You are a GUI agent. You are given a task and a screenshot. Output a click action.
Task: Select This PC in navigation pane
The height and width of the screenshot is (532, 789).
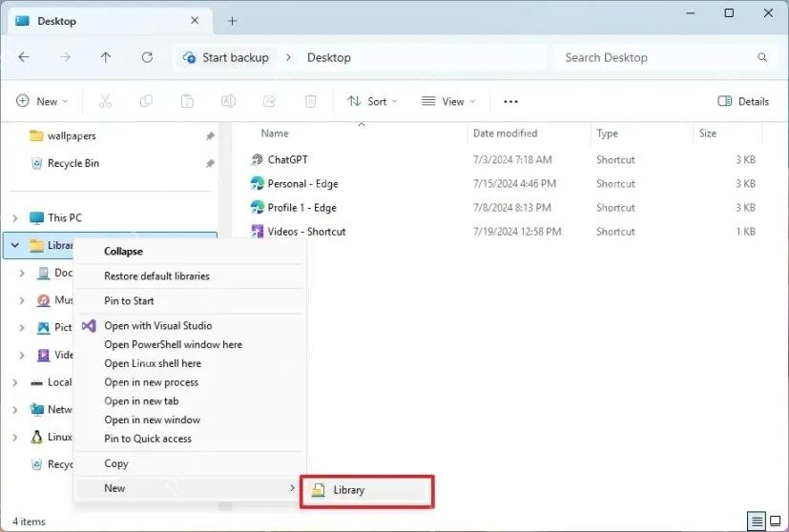coord(65,218)
